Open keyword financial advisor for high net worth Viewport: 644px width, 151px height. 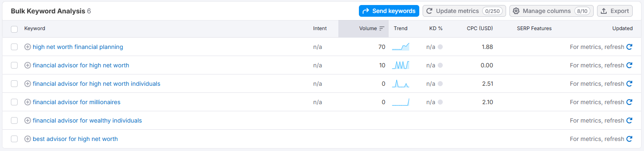[81, 65]
